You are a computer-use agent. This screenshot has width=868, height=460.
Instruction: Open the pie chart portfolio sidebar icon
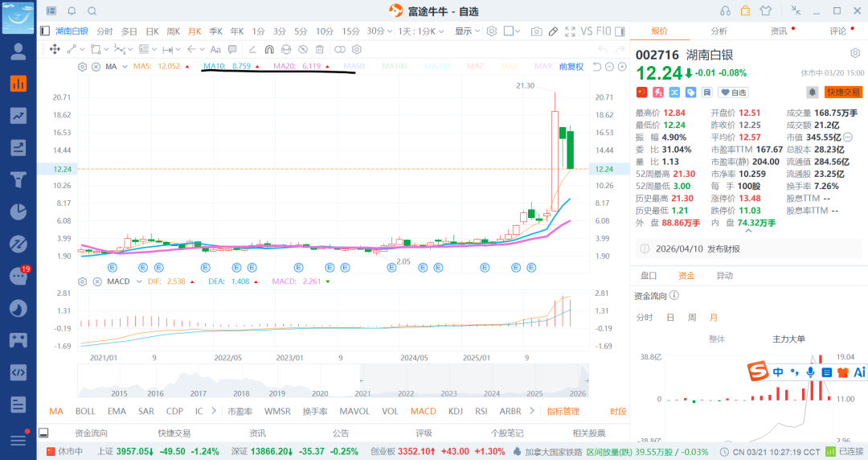[18, 212]
